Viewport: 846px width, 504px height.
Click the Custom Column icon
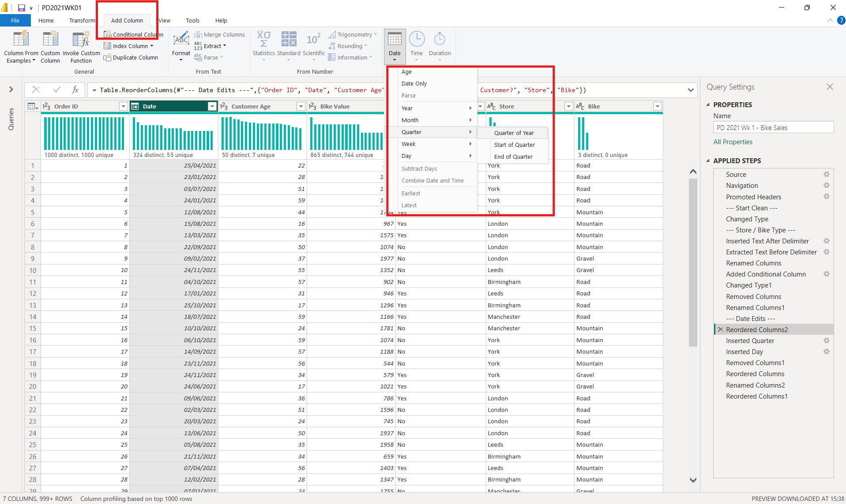click(x=50, y=40)
